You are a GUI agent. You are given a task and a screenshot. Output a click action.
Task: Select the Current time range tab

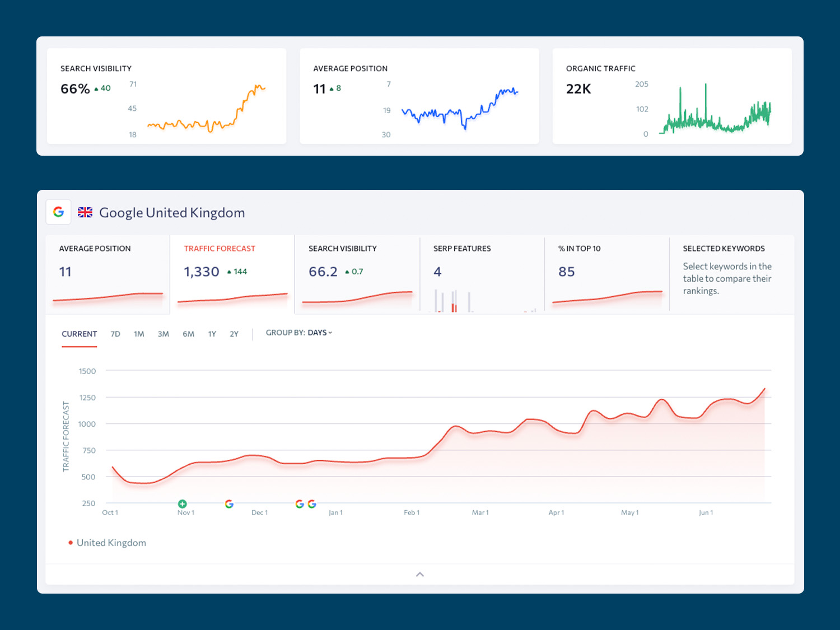79,334
